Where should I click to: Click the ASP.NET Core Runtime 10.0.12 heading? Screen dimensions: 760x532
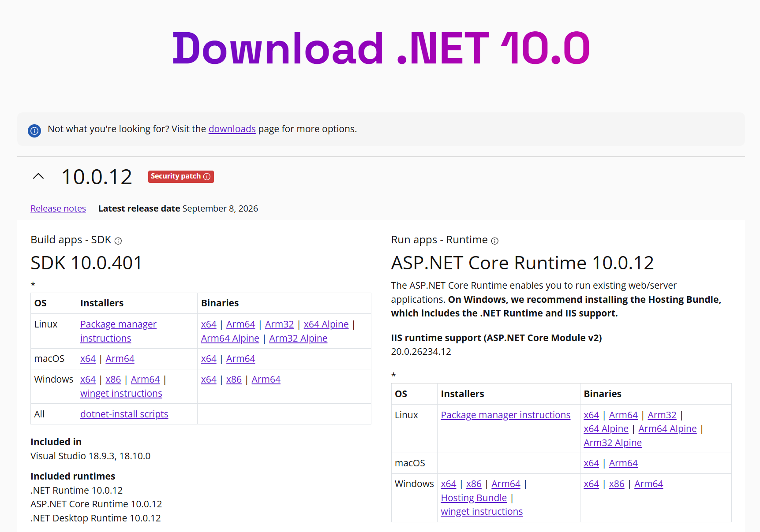pos(522,263)
